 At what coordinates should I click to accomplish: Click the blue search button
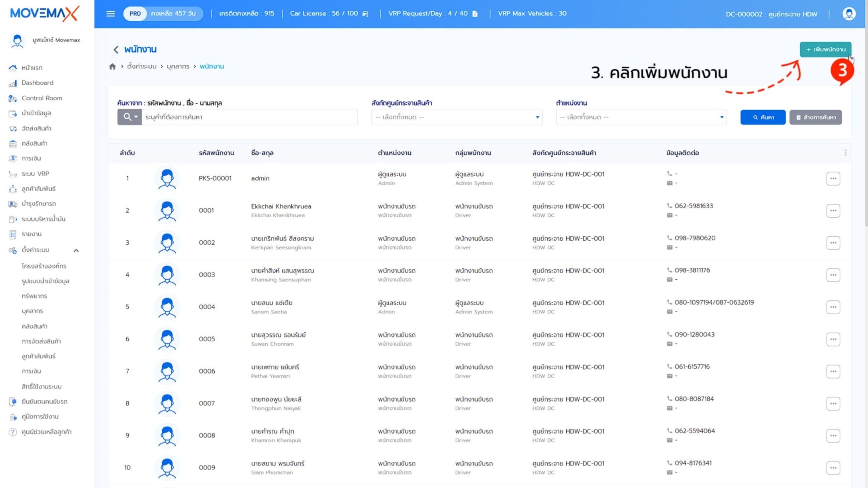[x=762, y=117]
